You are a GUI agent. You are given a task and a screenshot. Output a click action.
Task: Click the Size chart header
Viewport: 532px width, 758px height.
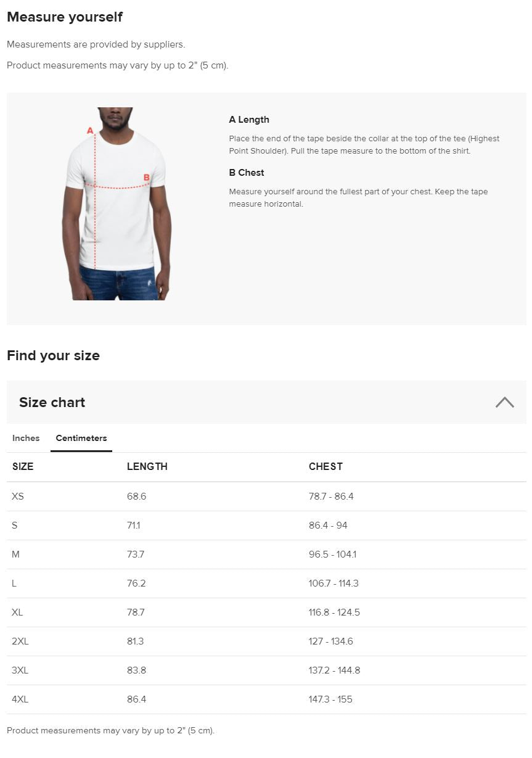click(52, 402)
